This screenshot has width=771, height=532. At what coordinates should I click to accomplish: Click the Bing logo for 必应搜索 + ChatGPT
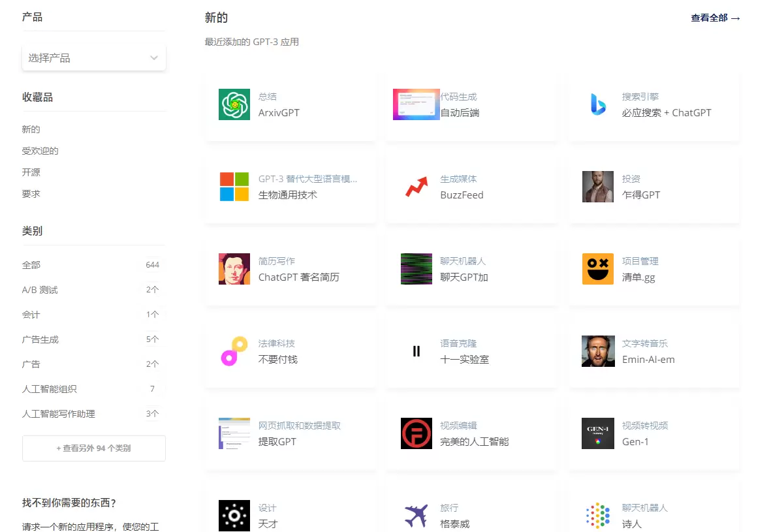(598, 104)
